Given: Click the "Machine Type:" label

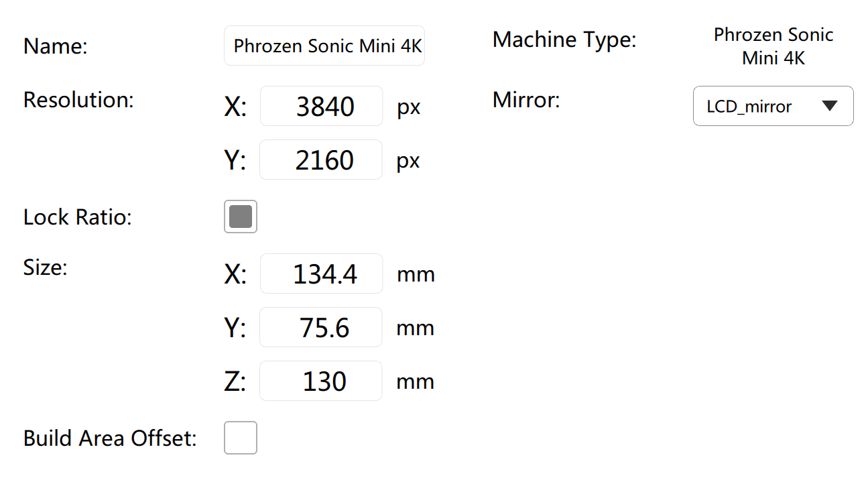Looking at the screenshot, I should point(564,40).
